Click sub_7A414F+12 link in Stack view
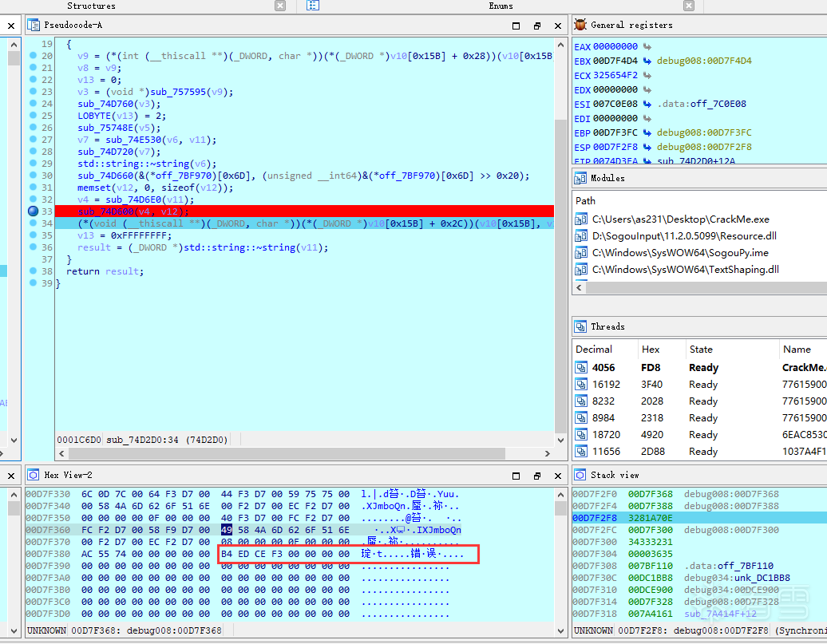Image resolution: width=827 pixels, height=644 pixels. point(720,614)
